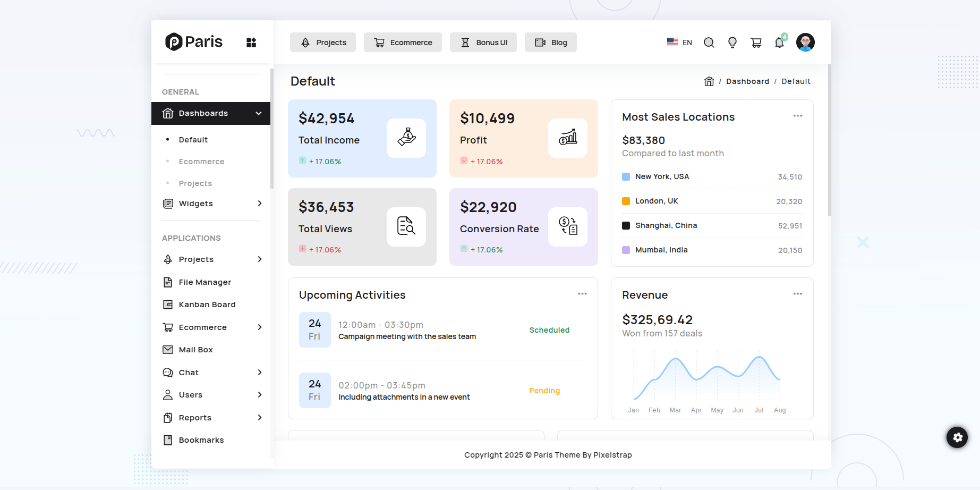The image size is (980, 490).
Task: Toggle sidebar with the grid icon
Action: [x=251, y=43]
